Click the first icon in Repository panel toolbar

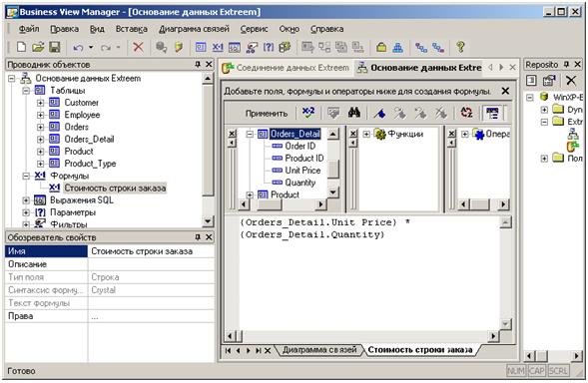531,80
